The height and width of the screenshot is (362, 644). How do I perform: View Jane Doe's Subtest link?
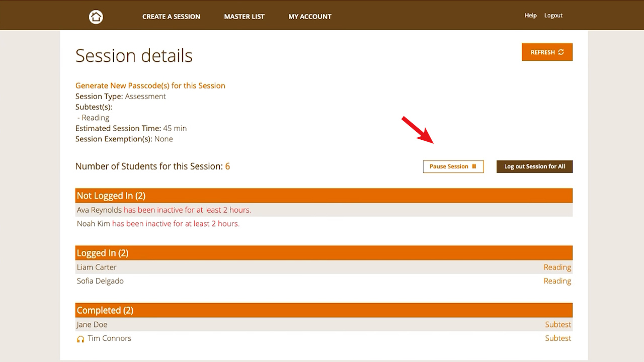click(557, 325)
